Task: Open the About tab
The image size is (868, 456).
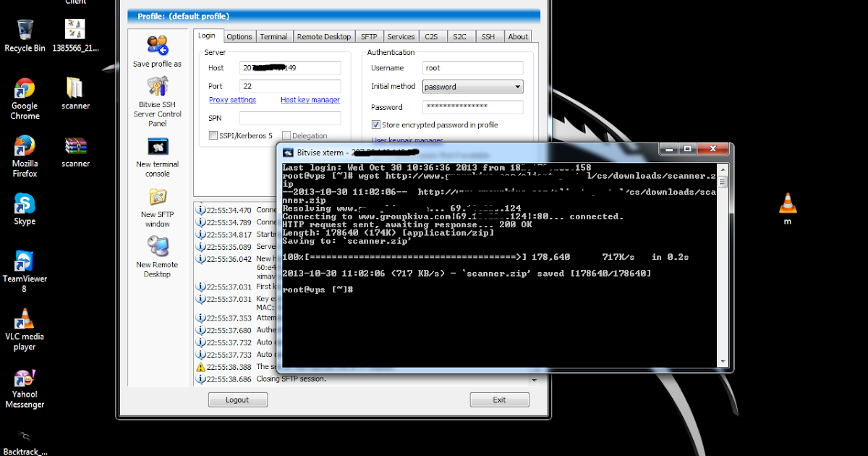Action: pyautogui.click(x=518, y=36)
